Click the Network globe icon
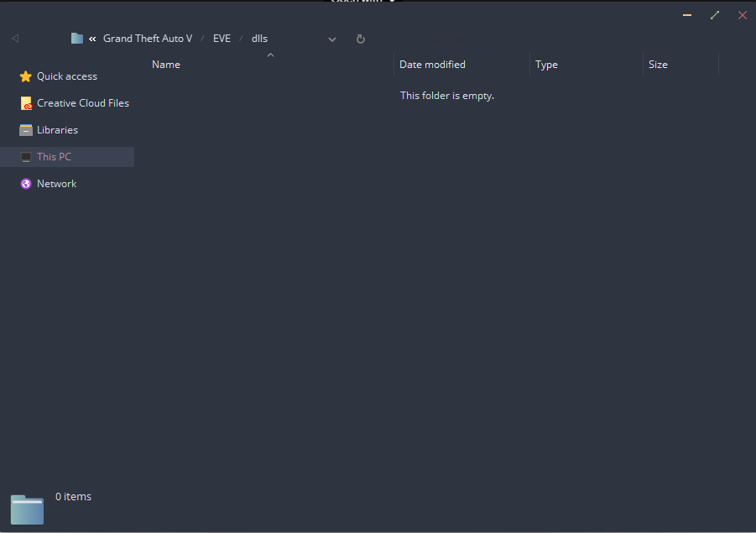 [x=26, y=184]
